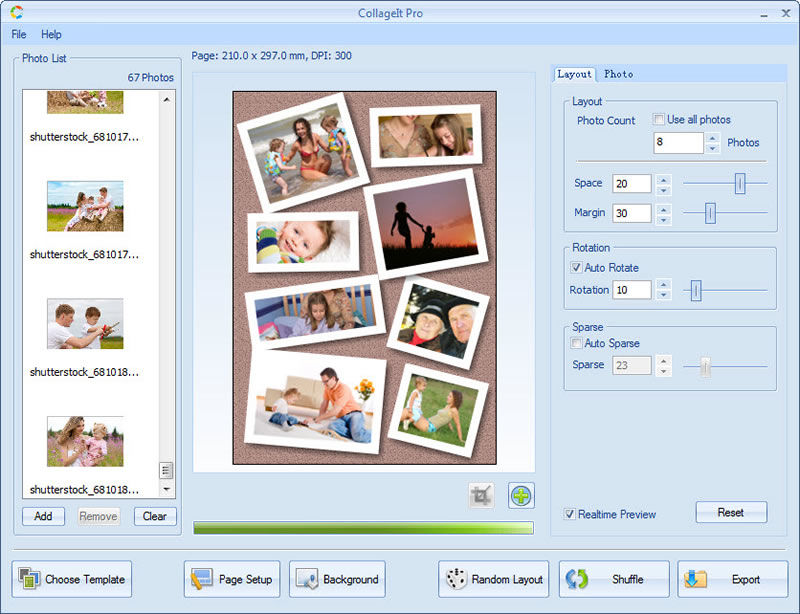Click the Space slider handle
800x614 pixels.
coord(740,183)
